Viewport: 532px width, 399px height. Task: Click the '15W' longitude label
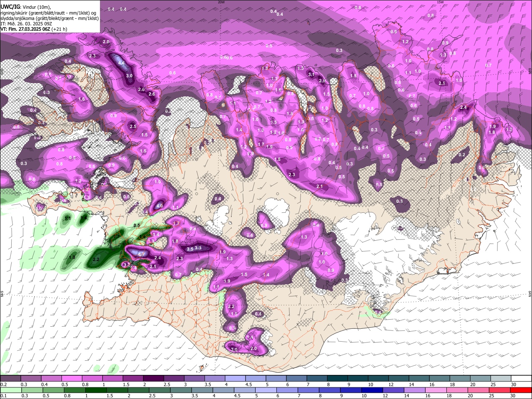(x=440, y=2)
